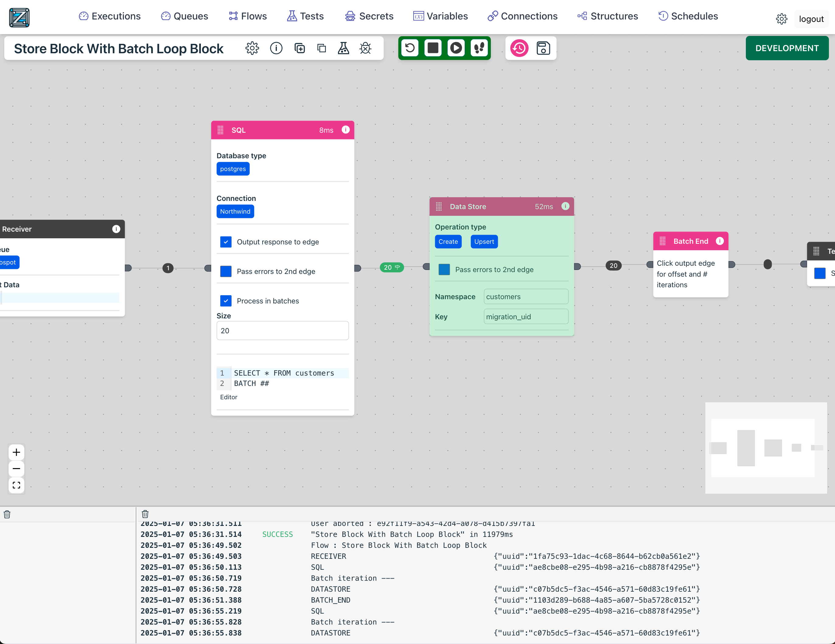This screenshot has width=835, height=644.
Task: Click the Batch End block drag handle icon
Action: coord(662,241)
